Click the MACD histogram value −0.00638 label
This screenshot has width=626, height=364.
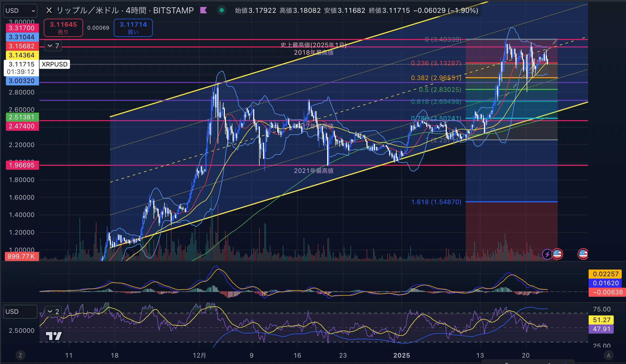click(x=607, y=292)
